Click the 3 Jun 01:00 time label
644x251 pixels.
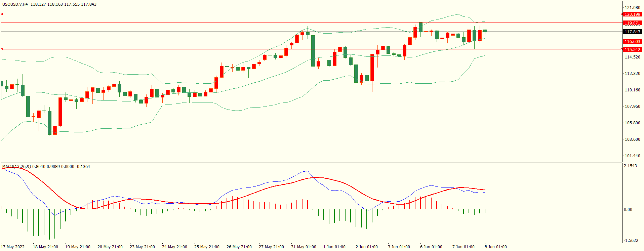[399, 247]
